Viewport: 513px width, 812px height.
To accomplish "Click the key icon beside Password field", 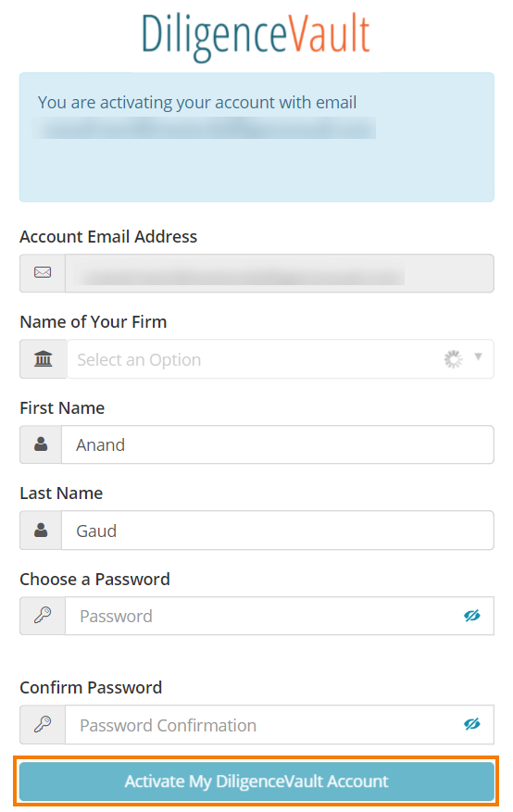I will (43, 615).
